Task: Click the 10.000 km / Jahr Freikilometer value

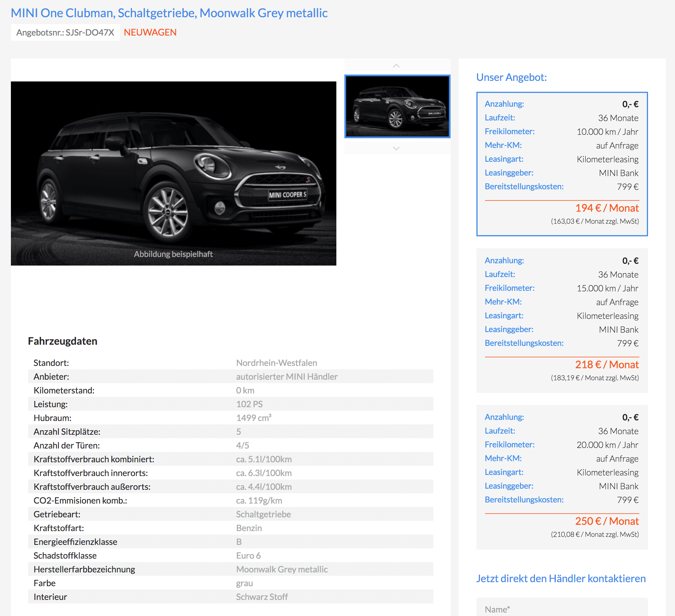Action: click(x=607, y=132)
